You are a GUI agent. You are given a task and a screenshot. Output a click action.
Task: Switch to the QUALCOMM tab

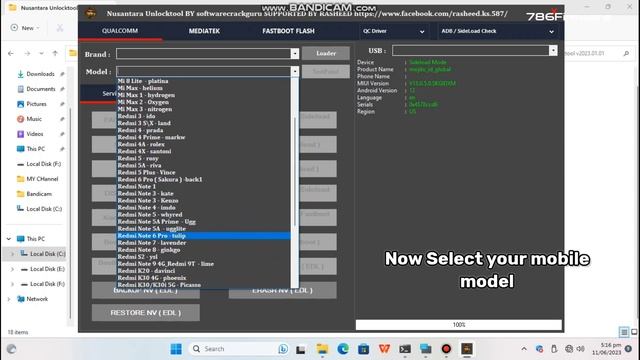click(120, 31)
